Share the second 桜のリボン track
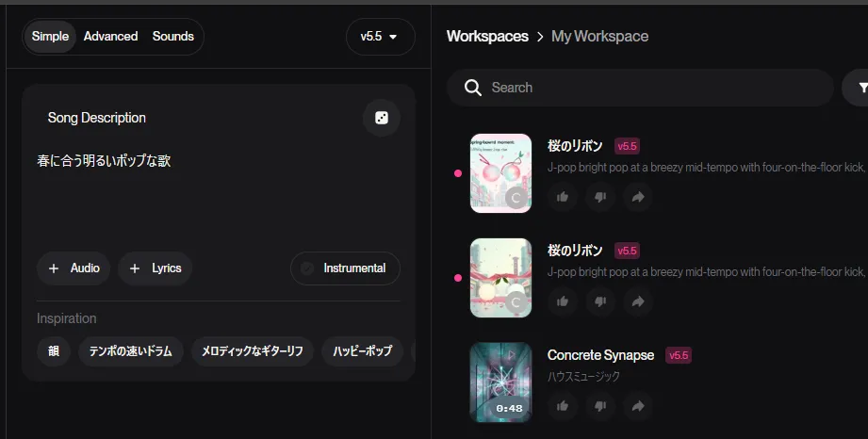The height and width of the screenshot is (439, 868). click(x=637, y=301)
